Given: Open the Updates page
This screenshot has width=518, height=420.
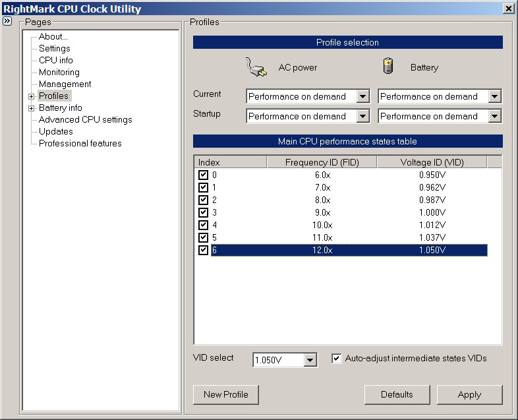Looking at the screenshot, I should tap(56, 131).
